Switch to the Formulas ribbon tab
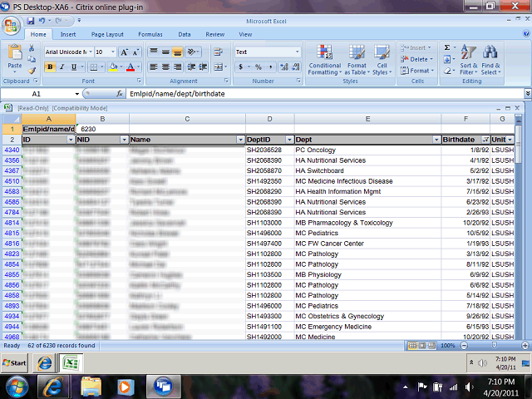This screenshot has height=399, width=532. point(150,34)
